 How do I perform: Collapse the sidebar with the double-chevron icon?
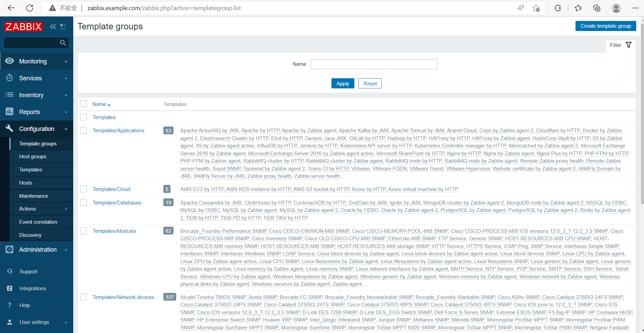coord(53,27)
